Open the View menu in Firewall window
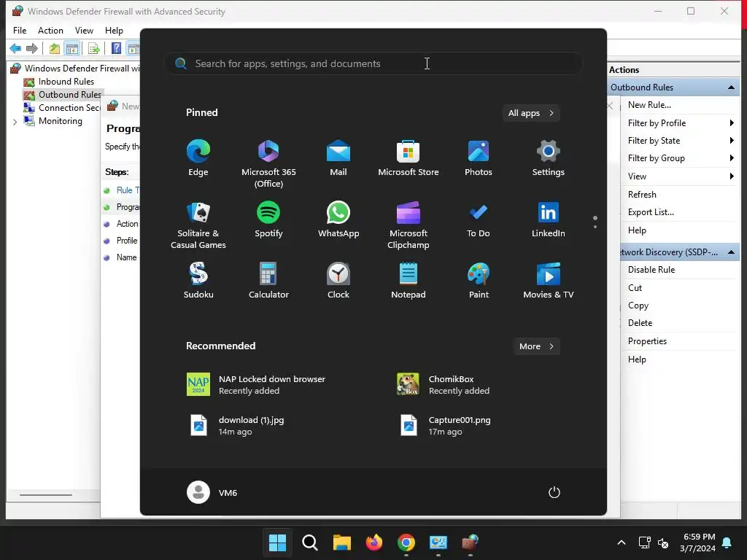The height and width of the screenshot is (560, 747). pos(84,31)
